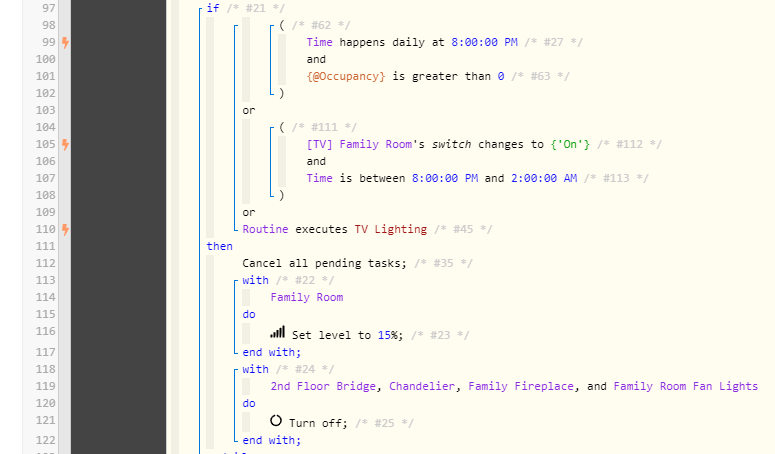Image resolution: width=775 pixels, height=454 pixels.
Task: Click the 'Chandelier' device
Action: pyautogui.click(x=422, y=386)
